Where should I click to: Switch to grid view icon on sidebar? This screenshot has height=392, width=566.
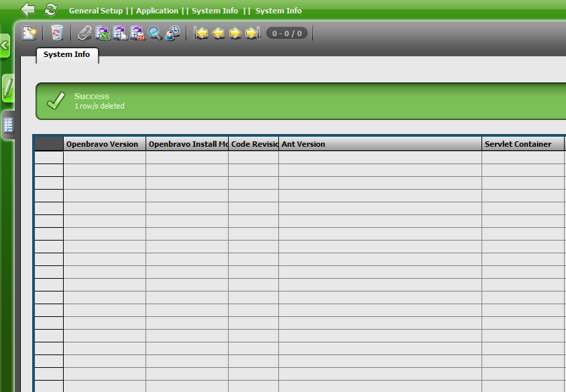click(8, 125)
